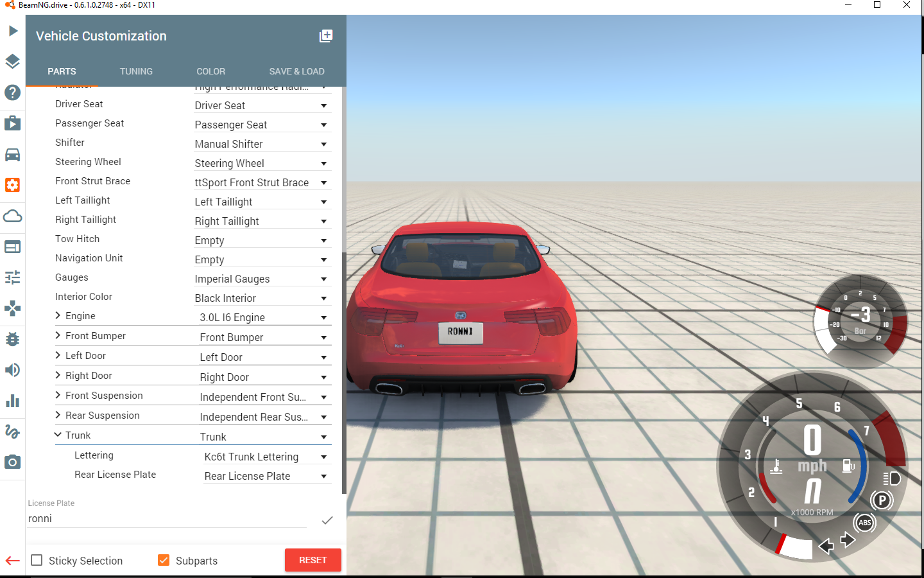Click the Gauges part label
This screenshot has height=578, width=924.
[72, 277]
